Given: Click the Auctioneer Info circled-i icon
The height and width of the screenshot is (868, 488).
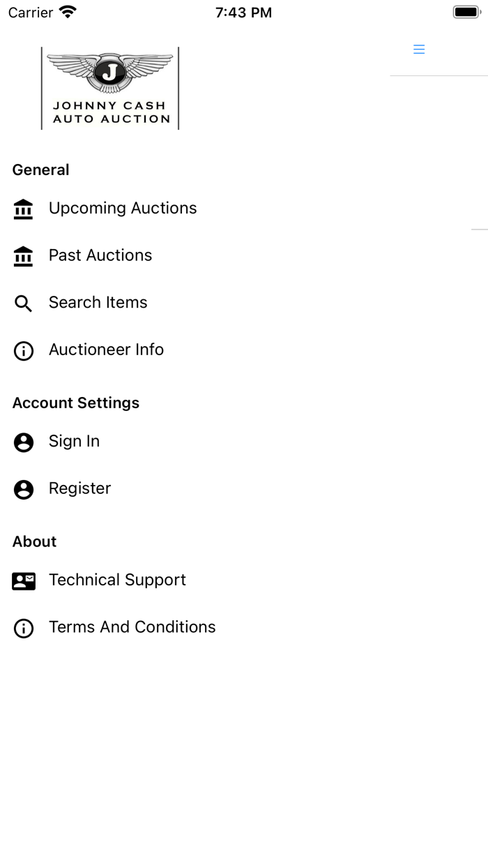Looking at the screenshot, I should coord(23,350).
